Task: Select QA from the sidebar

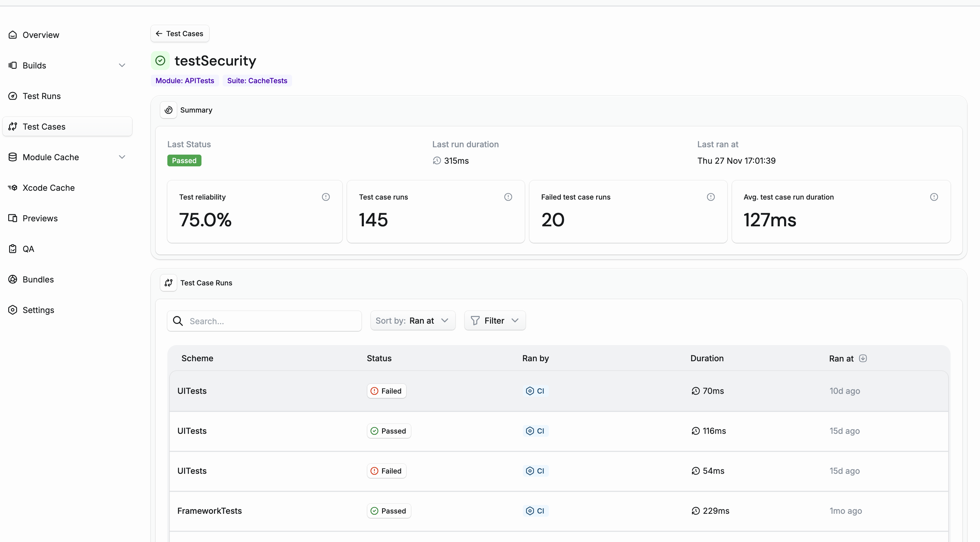Action: coord(28,249)
